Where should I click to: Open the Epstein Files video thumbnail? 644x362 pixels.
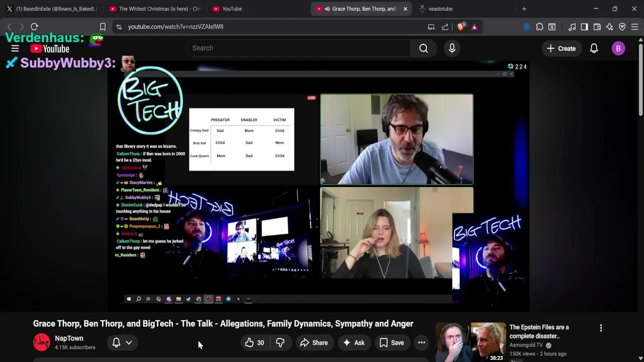(x=470, y=342)
